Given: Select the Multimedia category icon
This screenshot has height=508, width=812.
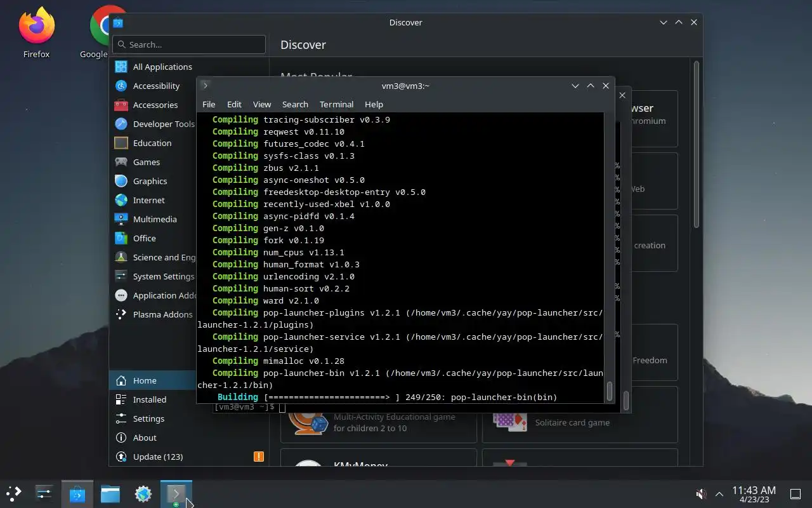Looking at the screenshot, I should point(121,219).
